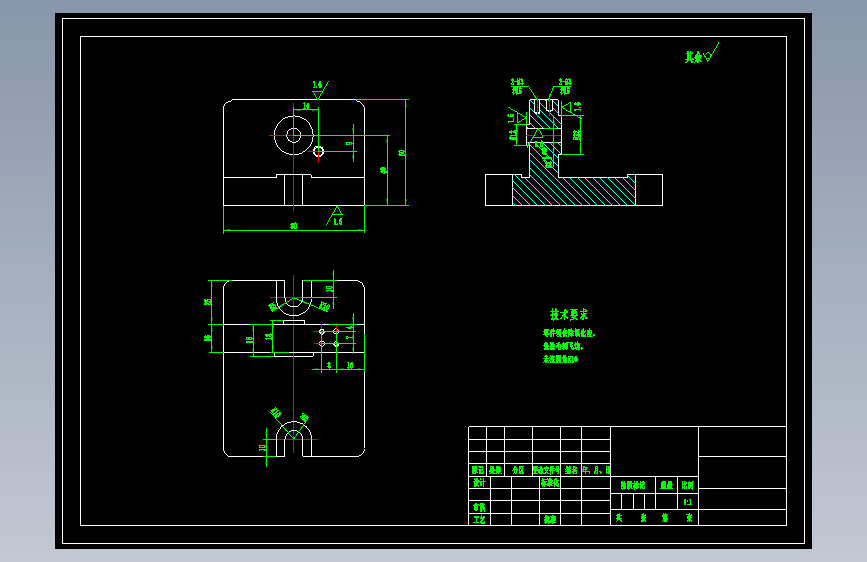The height and width of the screenshot is (562, 867).
Task: Click the 比例 header cell
Action: point(687,485)
